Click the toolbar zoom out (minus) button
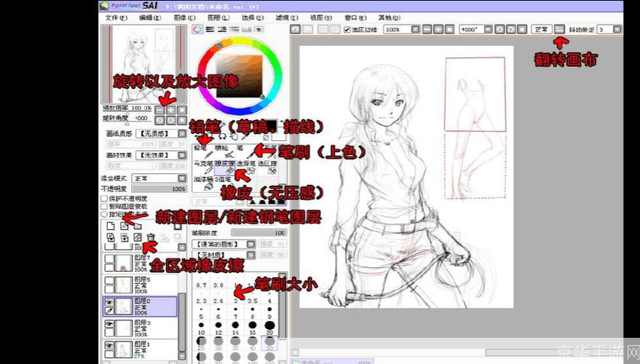 [427, 29]
